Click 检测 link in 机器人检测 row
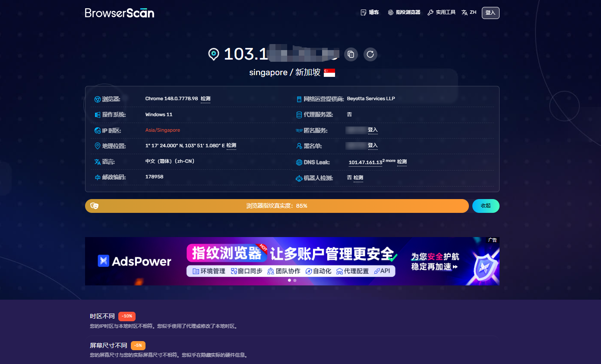This screenshot has width=601, height=364. click(x=358, y=178)
